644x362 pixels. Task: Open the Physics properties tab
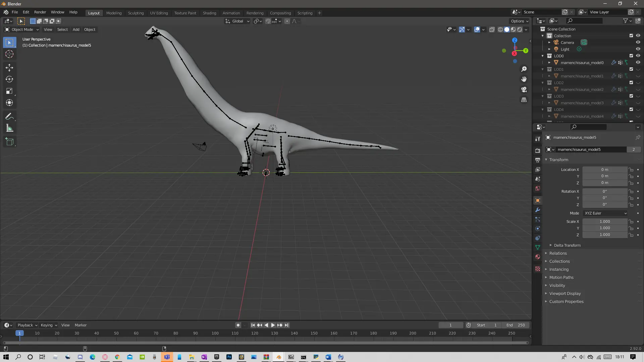(538, 229)
